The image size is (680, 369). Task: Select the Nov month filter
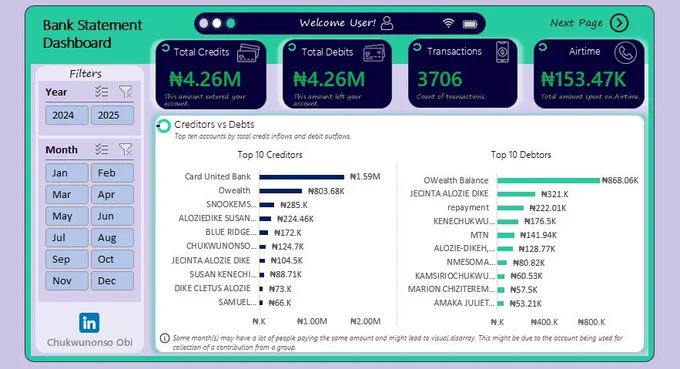coord(66,281)
